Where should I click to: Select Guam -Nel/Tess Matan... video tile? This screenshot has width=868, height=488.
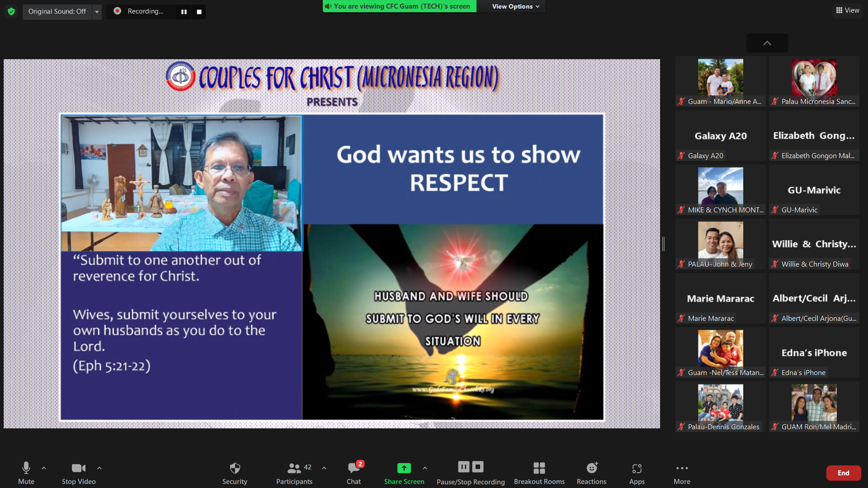click(x=721, y=352)
